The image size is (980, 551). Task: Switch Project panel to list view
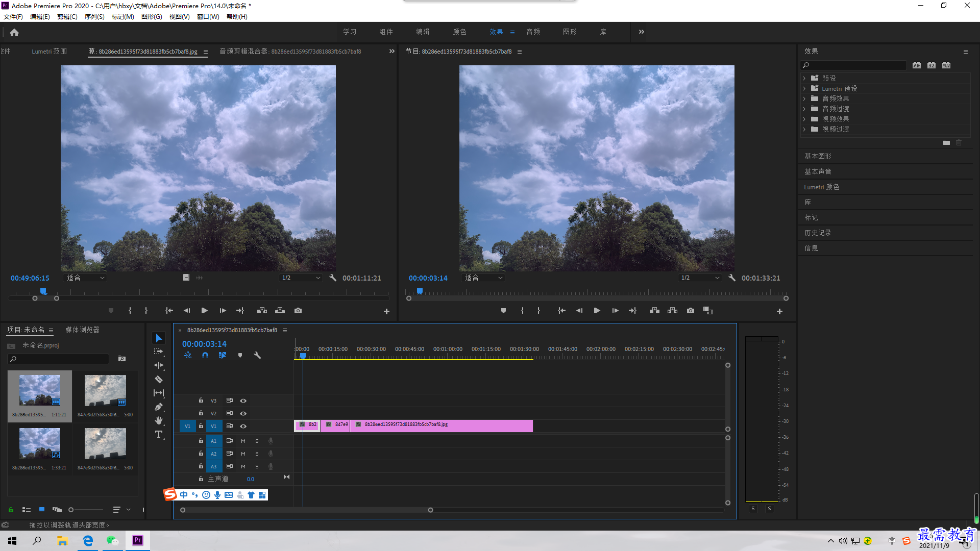coord(27,509)
